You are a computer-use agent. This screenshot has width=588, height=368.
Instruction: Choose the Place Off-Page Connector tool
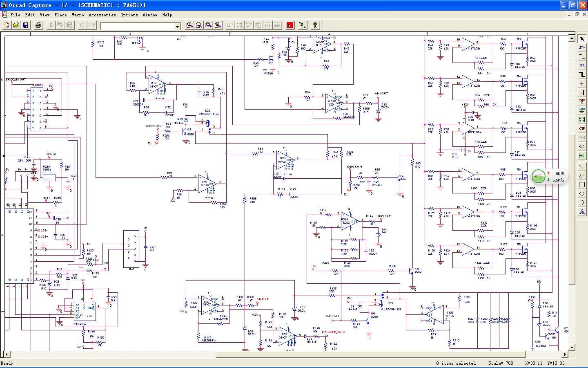click(x=582, y=146)
